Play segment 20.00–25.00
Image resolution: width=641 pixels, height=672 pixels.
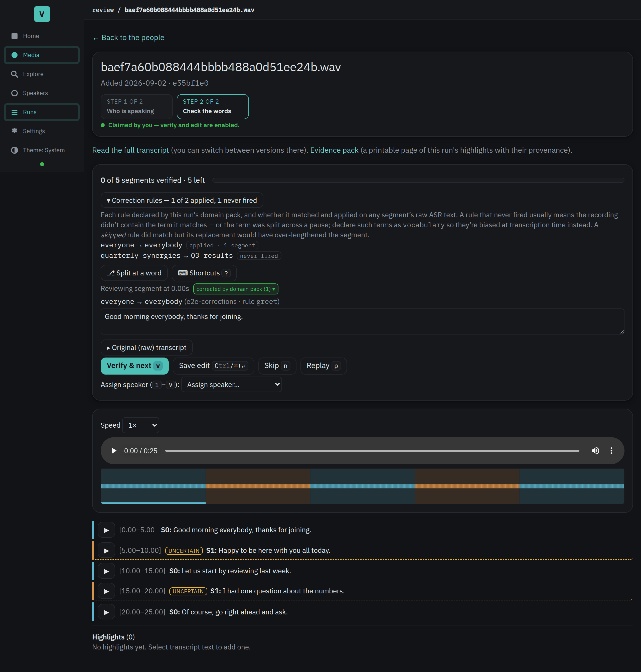[x=106, y=612]
